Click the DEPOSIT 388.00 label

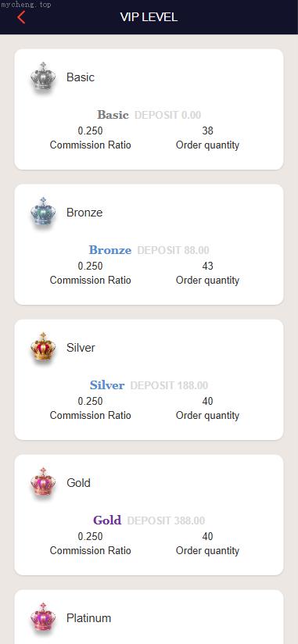click(166, 521)
